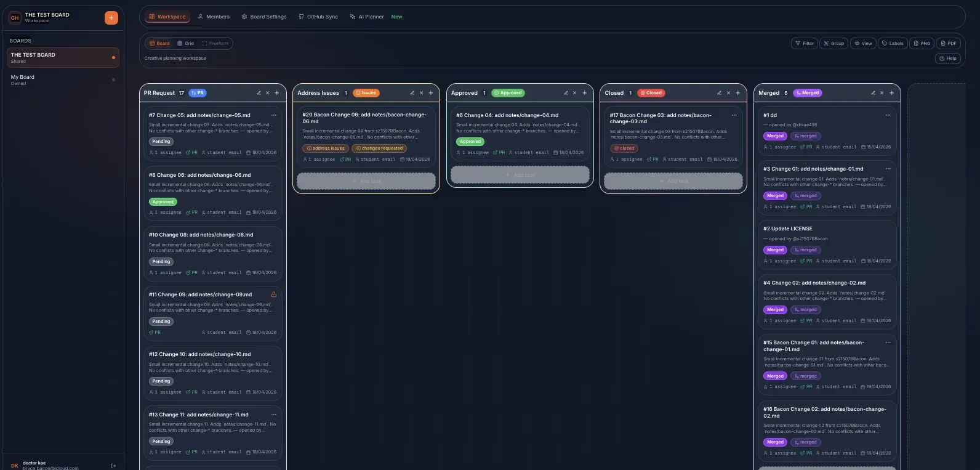Open the View options dropdown
This screenshot has height=470, width=980.
(863, 44)
